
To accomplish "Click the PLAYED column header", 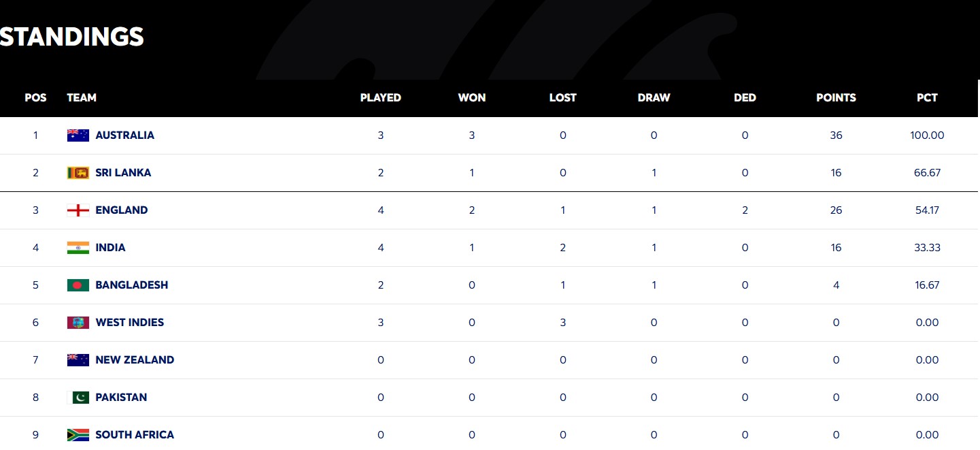I will [380, 98].
